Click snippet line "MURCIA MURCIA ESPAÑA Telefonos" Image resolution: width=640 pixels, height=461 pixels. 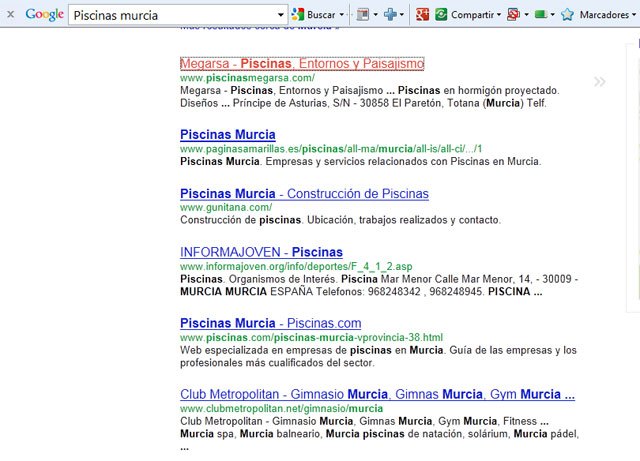tap(361, 292)
